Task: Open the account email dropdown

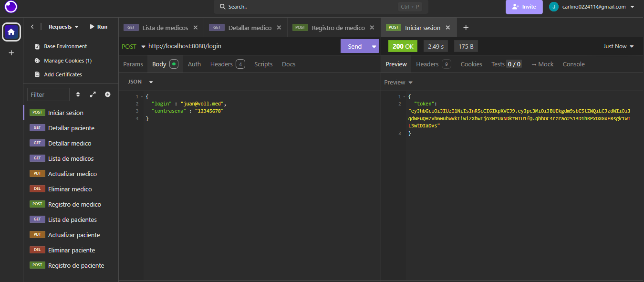Action: pos(598,7)
